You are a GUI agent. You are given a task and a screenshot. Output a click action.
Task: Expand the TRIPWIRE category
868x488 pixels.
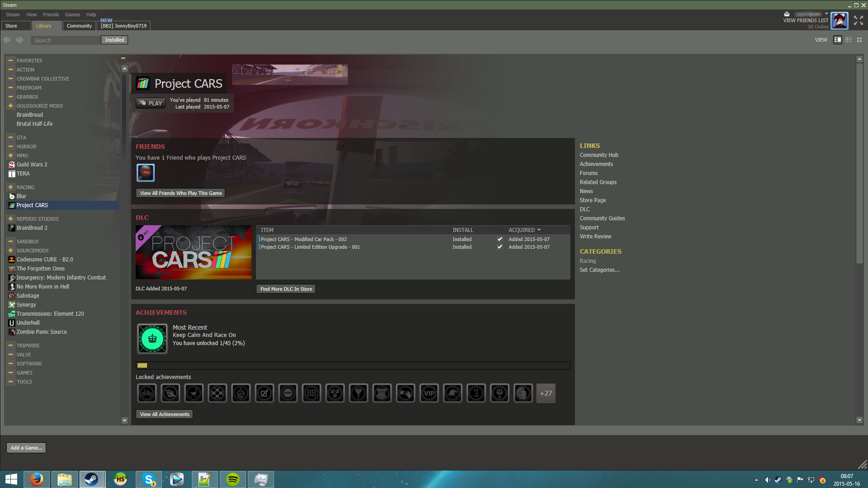click(x=10, y=345)
